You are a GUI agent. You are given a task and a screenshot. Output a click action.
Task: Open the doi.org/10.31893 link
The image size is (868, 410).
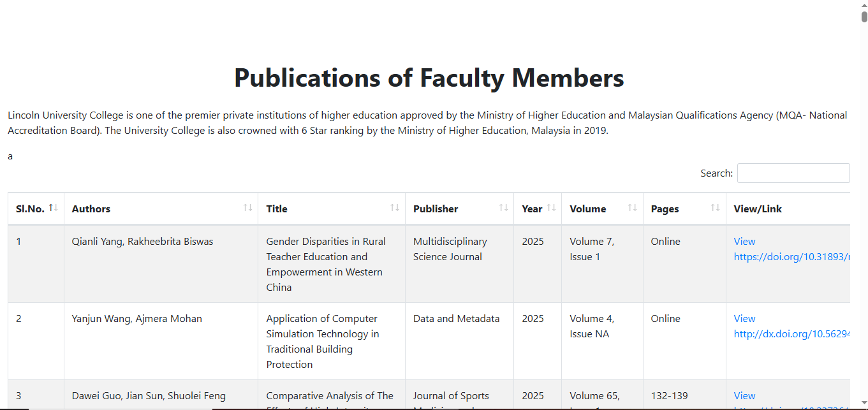point(792,257)
